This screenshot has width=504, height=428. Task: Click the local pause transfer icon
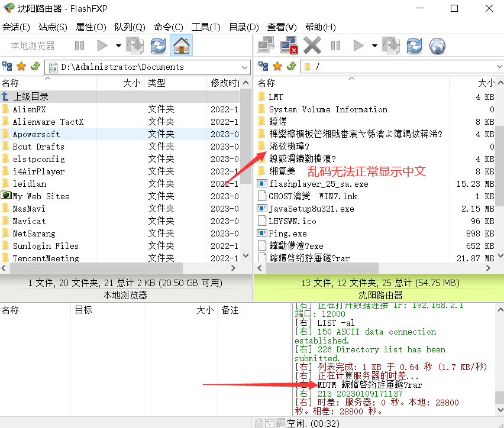tap(79, 46)
